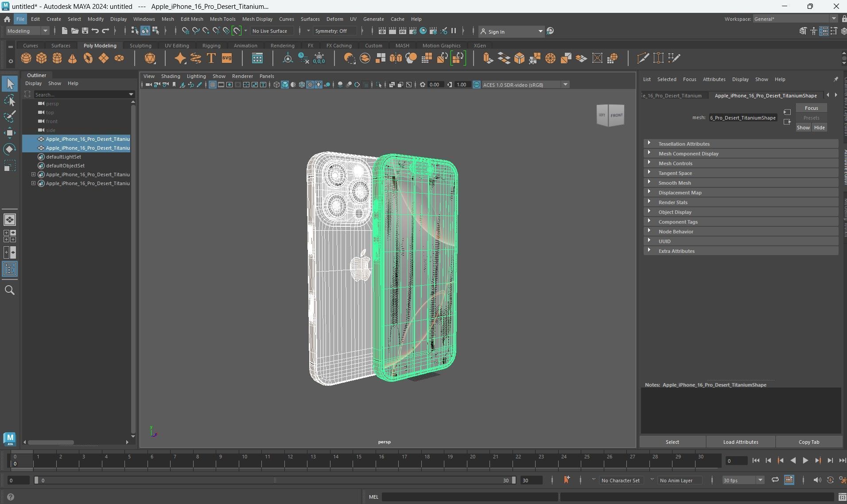Expand Tessellation Attributes section
The image size is (847, 504).
click(649, 143)
